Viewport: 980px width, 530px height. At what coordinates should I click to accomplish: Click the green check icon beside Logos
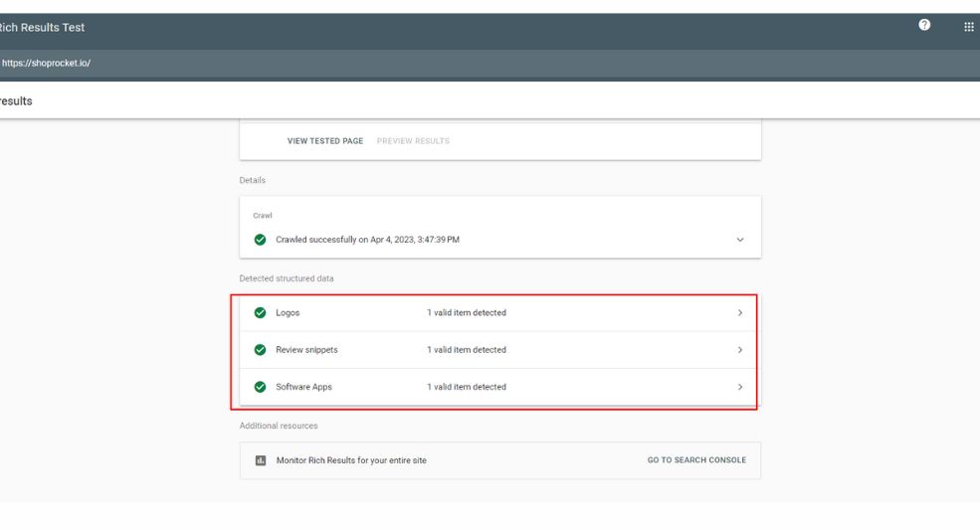coord(260,312)
